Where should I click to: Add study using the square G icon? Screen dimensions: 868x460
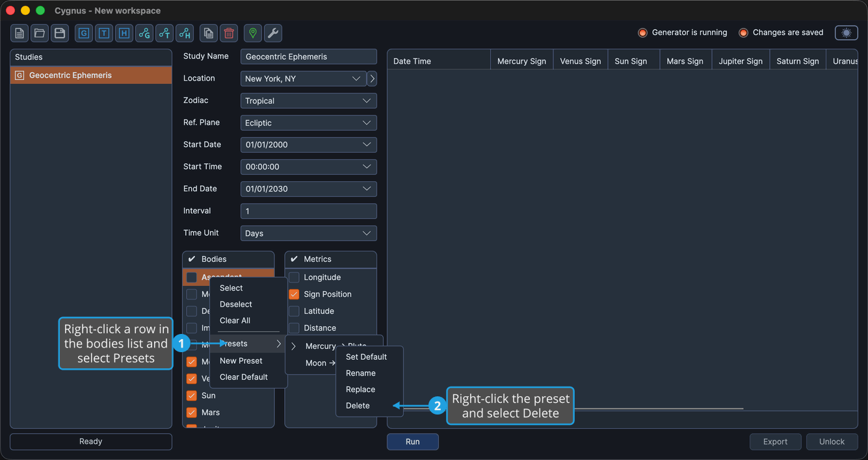(x=84, y=33)
